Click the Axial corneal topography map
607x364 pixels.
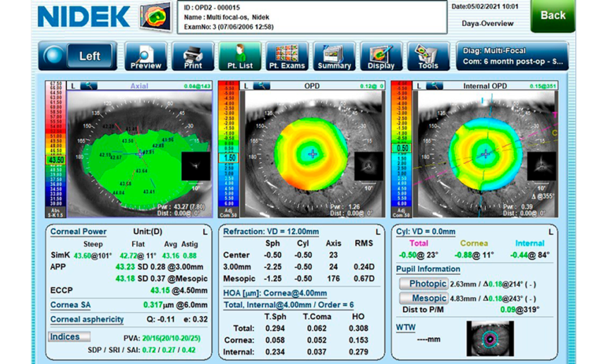coord(140,154)
